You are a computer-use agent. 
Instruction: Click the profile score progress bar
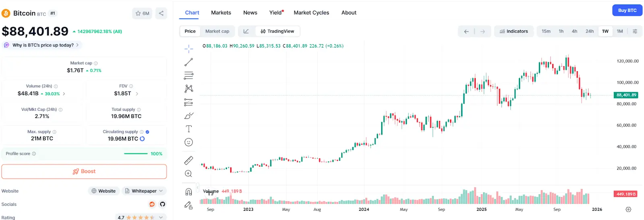pyautogui.click(x=136, y=154)
